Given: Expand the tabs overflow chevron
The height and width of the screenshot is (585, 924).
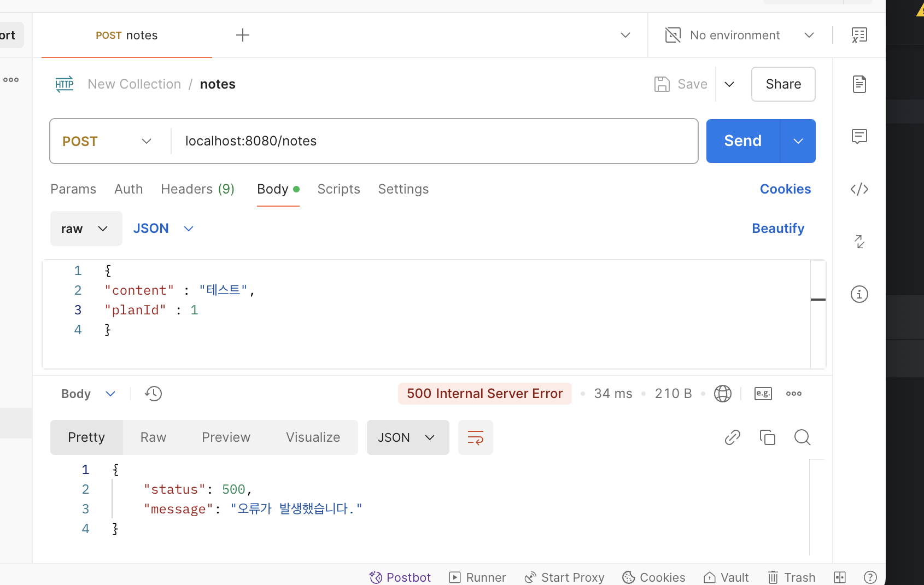Looking at the screenshot, I should 625,35.
